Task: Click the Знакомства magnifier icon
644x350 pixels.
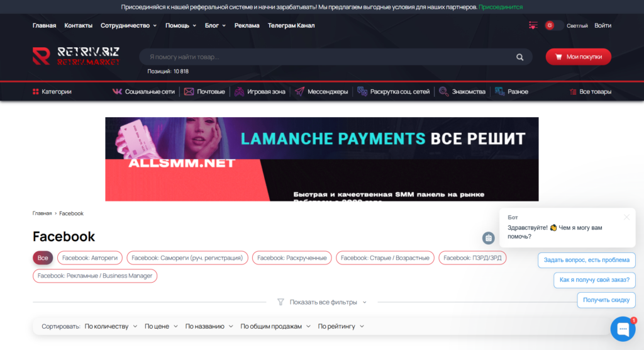Action: coord(443,92)
